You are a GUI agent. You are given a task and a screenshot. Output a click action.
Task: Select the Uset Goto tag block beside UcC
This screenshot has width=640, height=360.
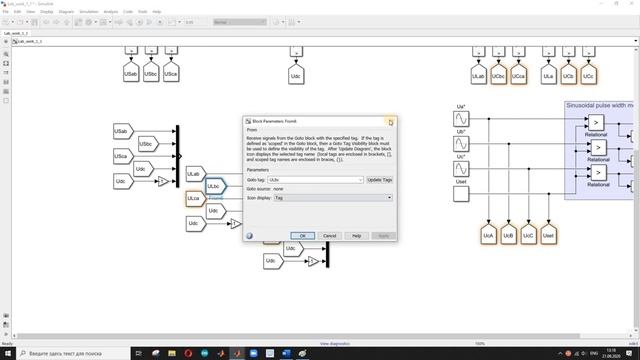(549, 234)
